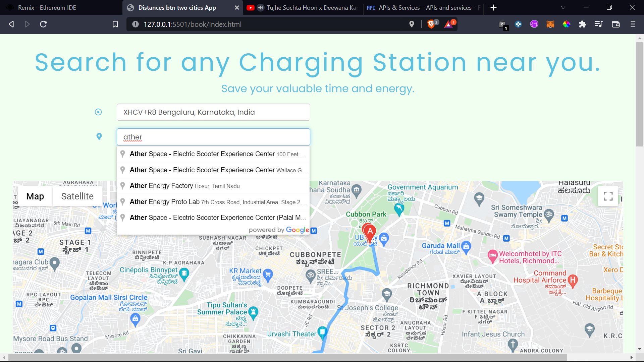
Task: Bookmark this page with bookmark icon
Action: coord(115,24)
